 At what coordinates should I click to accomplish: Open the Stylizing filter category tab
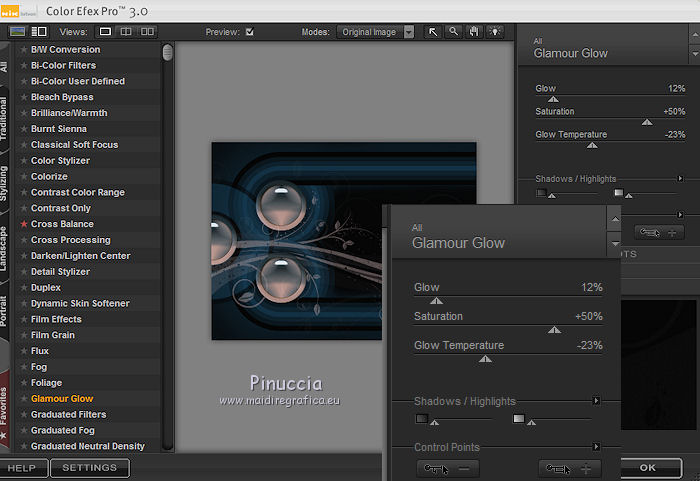4,183
